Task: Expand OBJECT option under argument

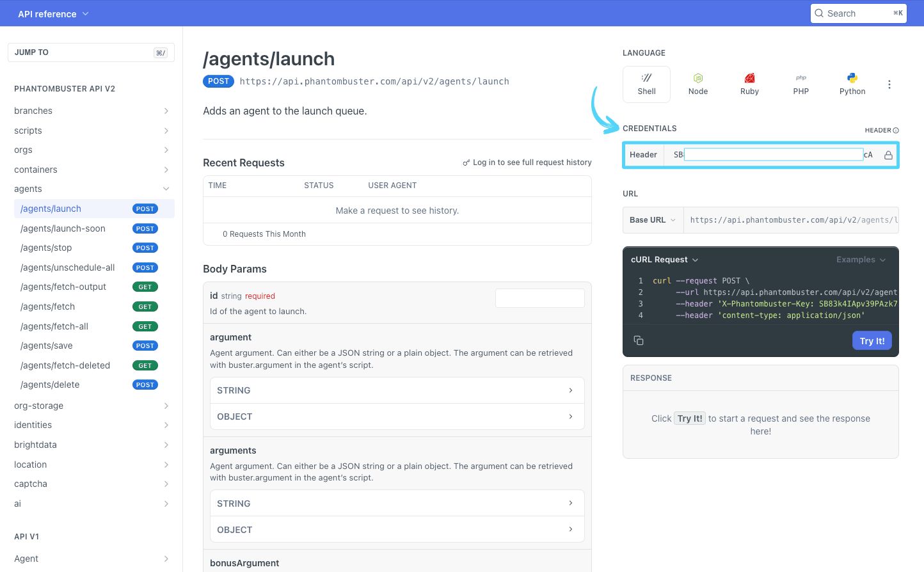Action: point(397,417)
